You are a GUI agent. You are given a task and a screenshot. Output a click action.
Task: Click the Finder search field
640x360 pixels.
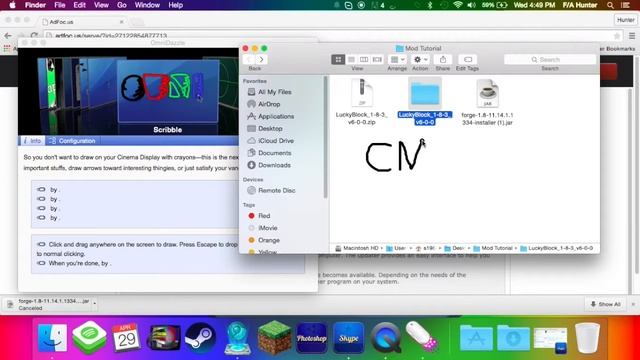[550, 60]
